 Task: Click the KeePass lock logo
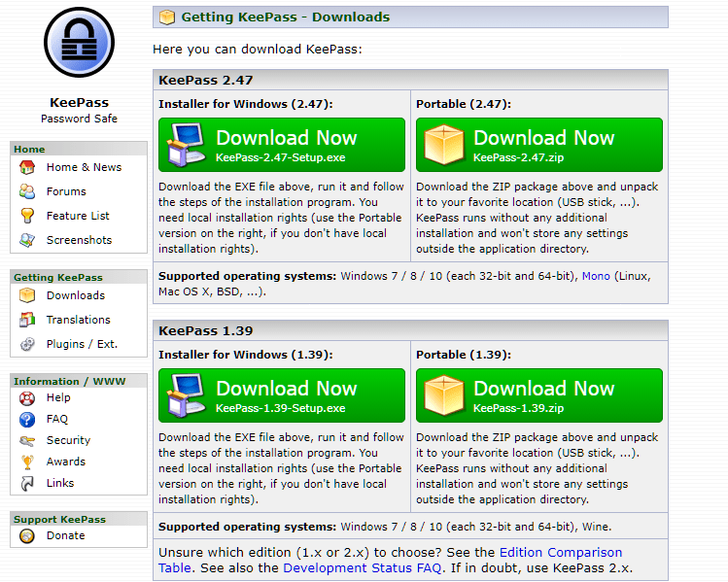[x=80, y=42]
